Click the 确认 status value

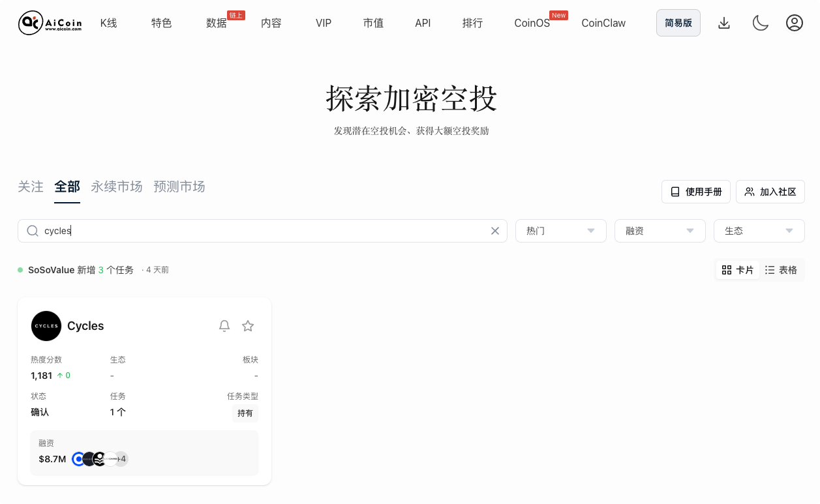[40, 412]
